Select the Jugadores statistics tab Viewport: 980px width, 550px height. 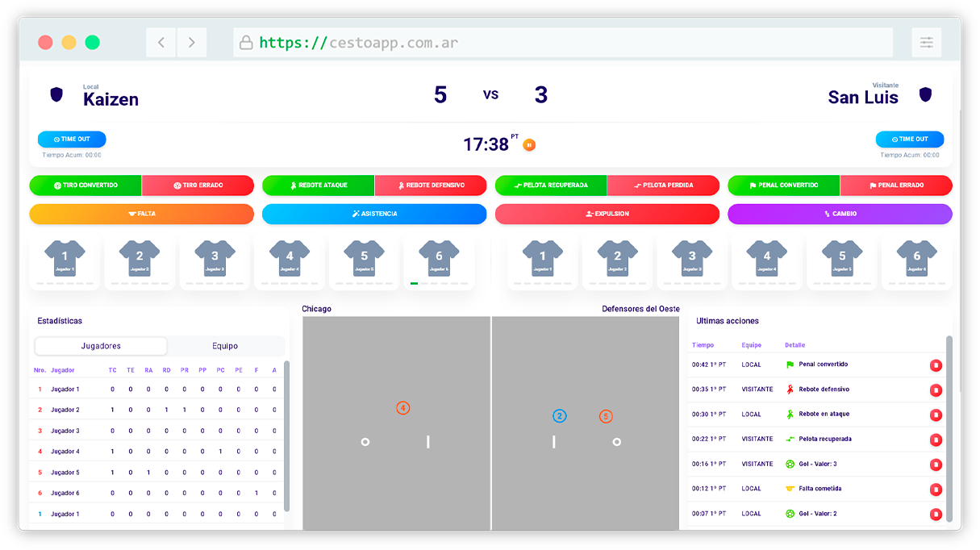(x=101, y=346)
